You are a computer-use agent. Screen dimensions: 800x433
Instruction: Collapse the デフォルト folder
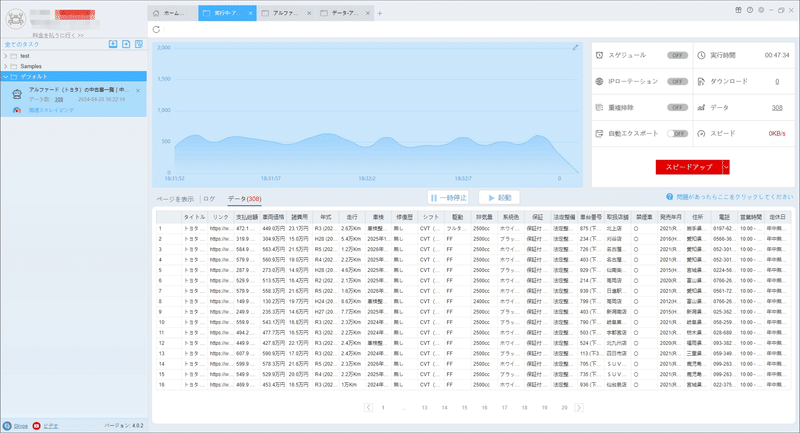click(x=6, y=77)
